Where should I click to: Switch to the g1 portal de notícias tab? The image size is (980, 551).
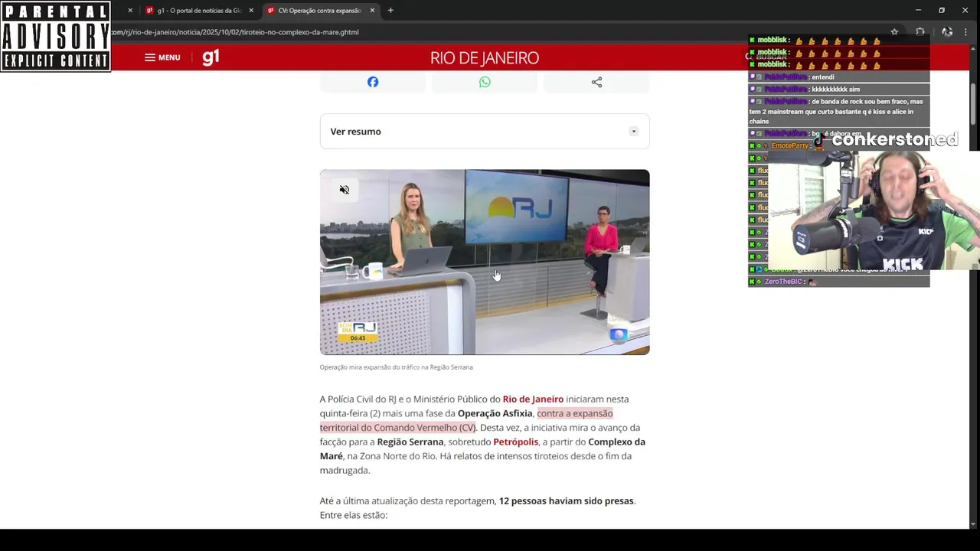tap(199, 11)
